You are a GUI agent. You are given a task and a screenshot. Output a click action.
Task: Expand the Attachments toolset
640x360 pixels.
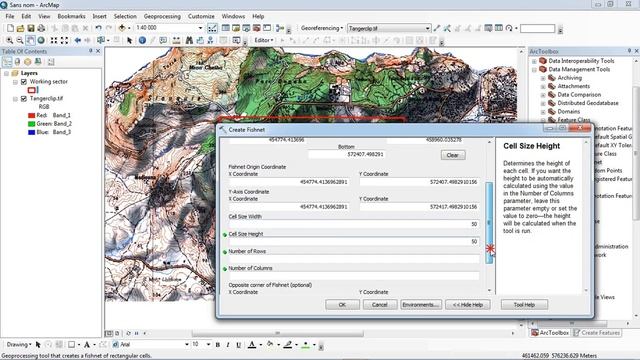(543, 87)
